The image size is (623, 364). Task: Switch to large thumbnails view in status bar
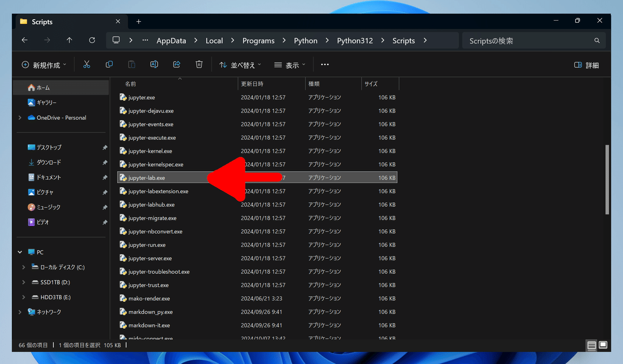[x=603, y=345]
